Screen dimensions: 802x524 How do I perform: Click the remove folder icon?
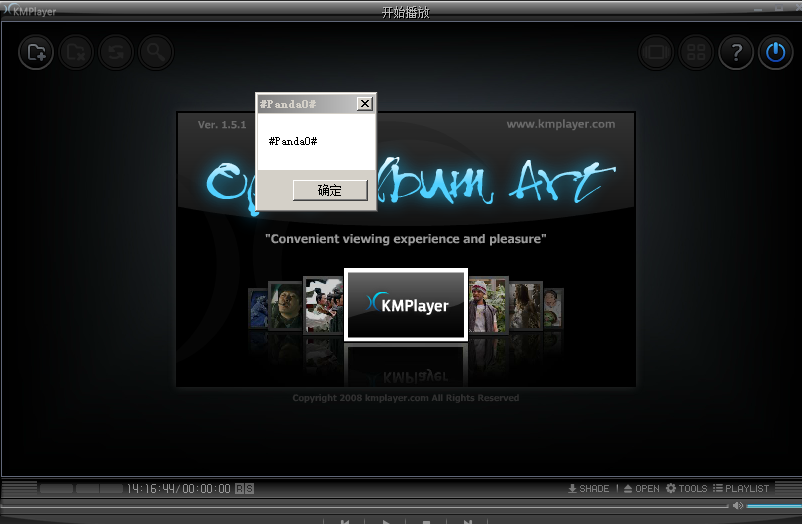76,52
